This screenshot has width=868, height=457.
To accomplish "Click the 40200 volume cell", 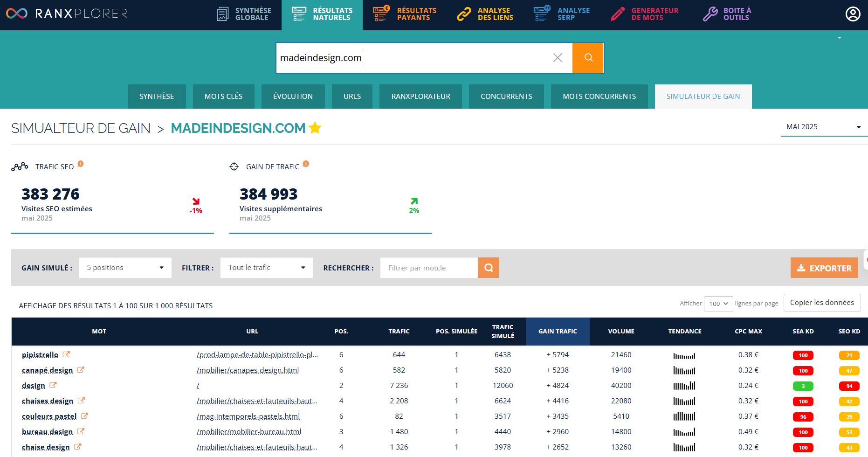I will (621, 386).
